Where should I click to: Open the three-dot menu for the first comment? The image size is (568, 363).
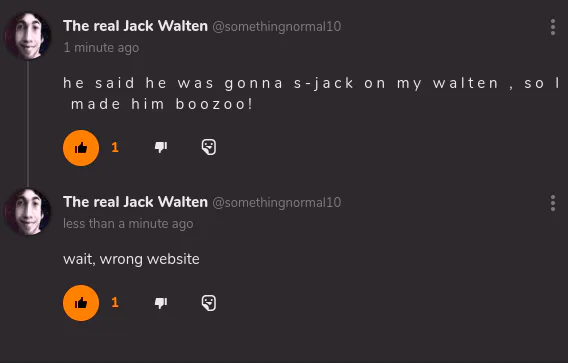[x=553, y=27]
